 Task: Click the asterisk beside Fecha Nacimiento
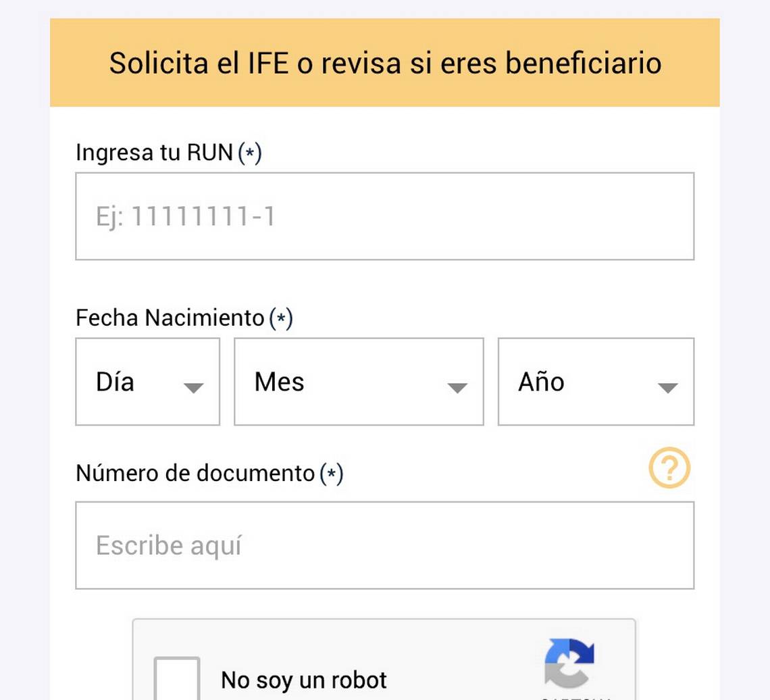(x=281, y=318)
